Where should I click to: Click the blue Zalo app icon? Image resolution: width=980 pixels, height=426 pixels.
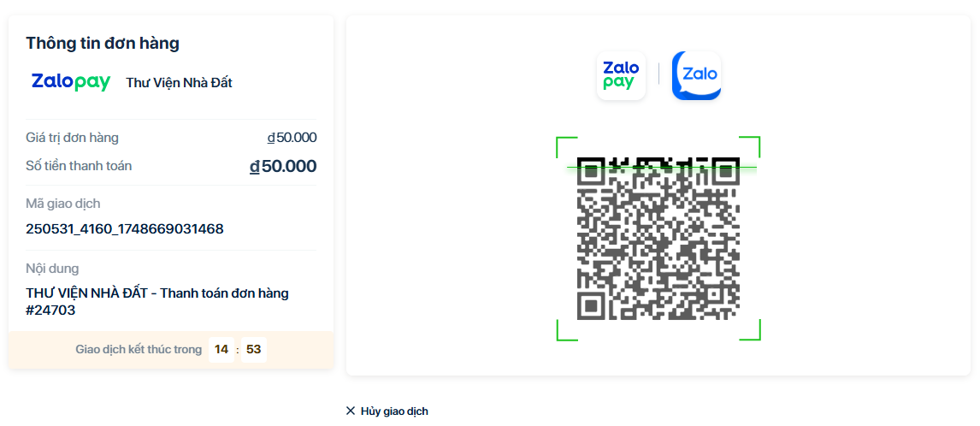coord(696,76)
